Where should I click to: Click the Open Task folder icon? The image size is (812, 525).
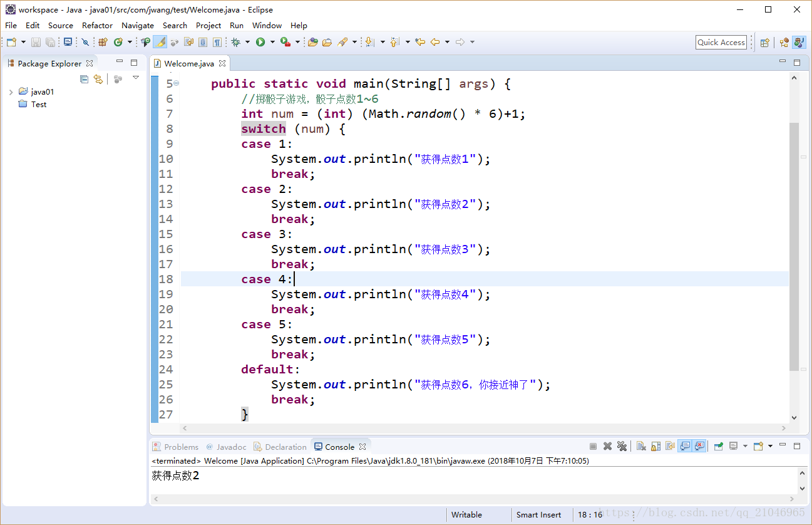pyautogui.click(x=327, y=42)
